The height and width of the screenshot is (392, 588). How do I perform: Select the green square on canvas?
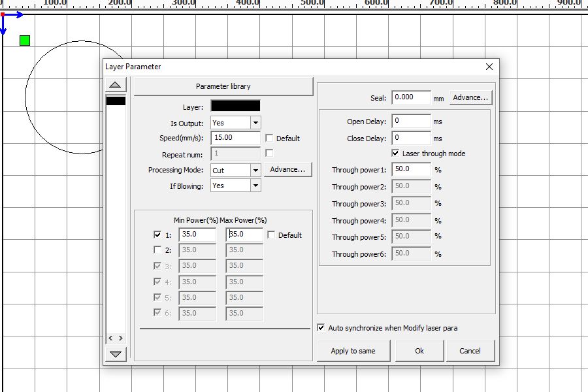[25, 41]
